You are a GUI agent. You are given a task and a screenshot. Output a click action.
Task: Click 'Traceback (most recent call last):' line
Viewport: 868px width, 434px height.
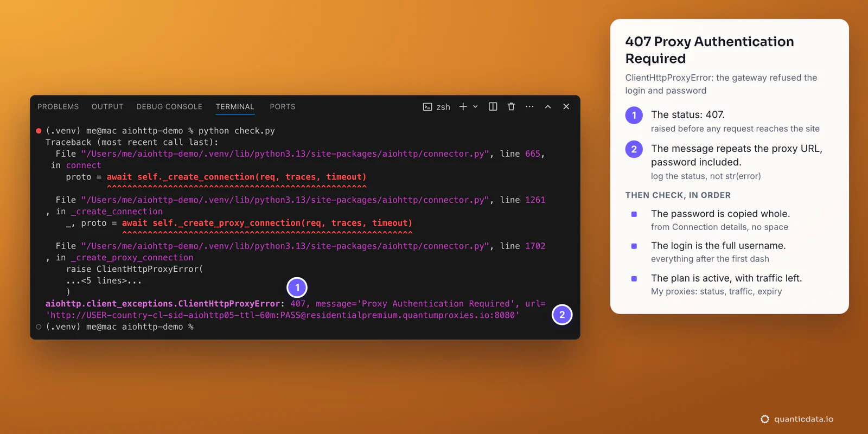[132, 142]
